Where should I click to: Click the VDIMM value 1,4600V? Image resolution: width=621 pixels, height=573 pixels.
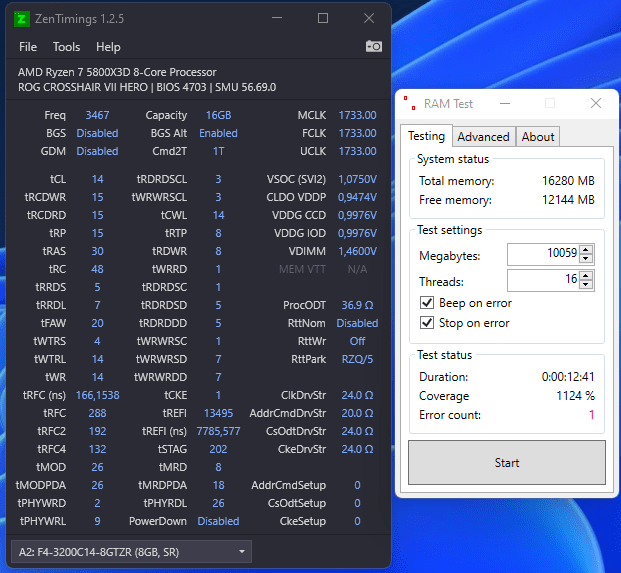click(357, 251)
